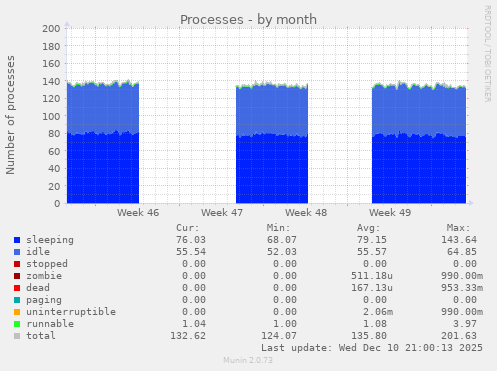Click the 'Week 48' x-axis label

pyautogui.click(x=306, y=213)
